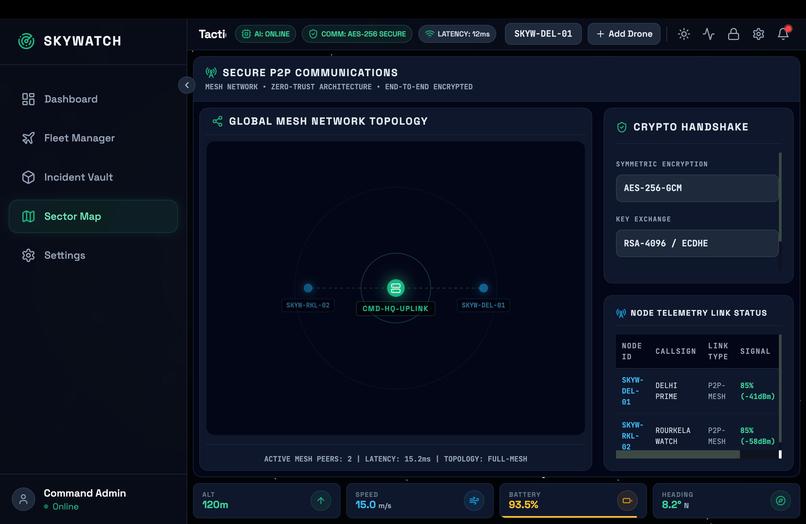
Task: Click the lock icon in top bar
Action: [x=734, y=34]
